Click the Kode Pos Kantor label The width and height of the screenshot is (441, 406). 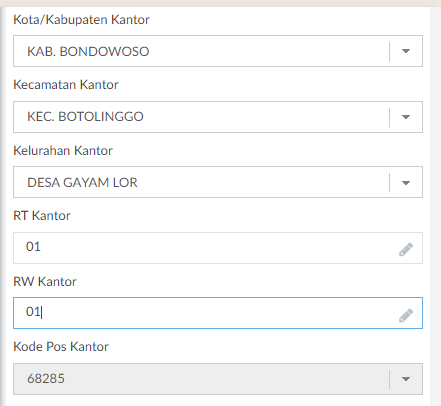pos(61,347)
